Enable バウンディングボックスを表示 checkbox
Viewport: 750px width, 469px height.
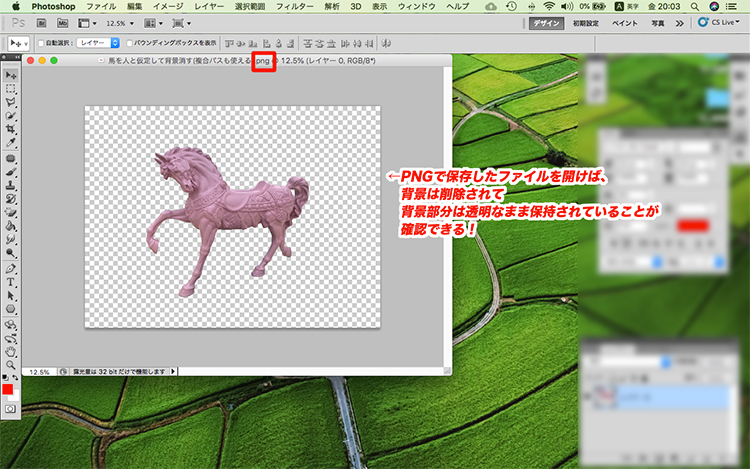[x=129, y=43]
